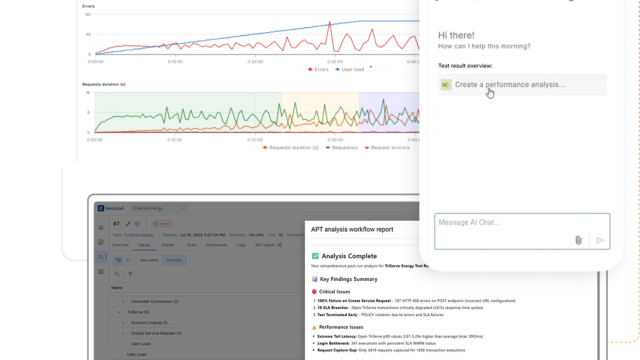Screen dimensions: 640x360
Task: Click the filter funnel icon
Action: 130,274
